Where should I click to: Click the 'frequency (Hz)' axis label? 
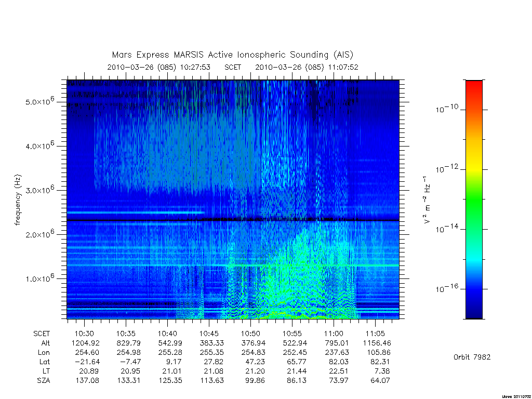[18, 200]
